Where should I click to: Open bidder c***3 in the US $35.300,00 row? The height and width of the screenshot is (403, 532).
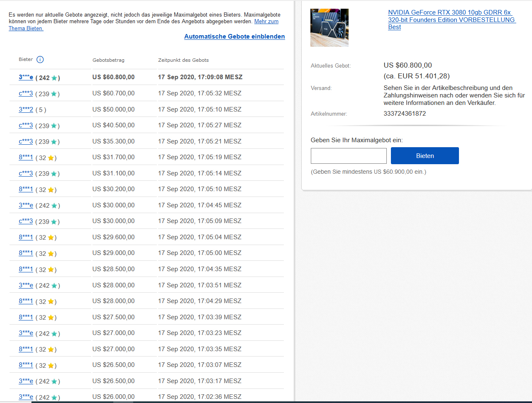pyautogui.click(x=26, y=141)
